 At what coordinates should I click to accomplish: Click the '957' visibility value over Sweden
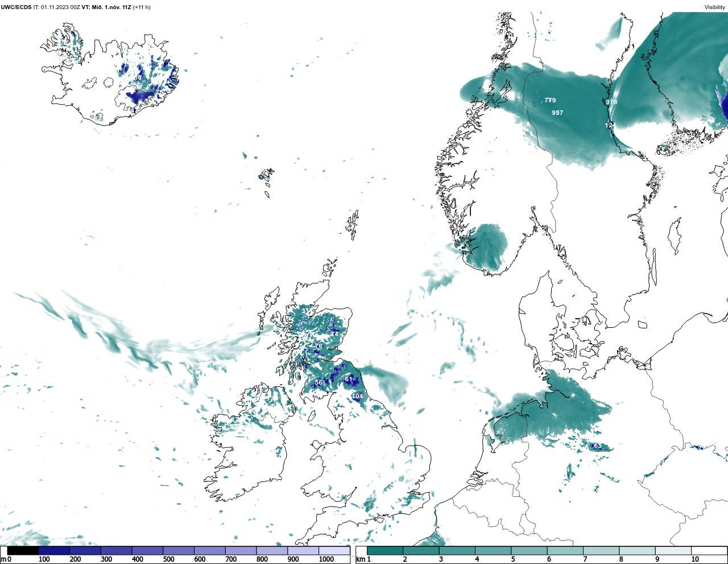(x=557, y=113)
